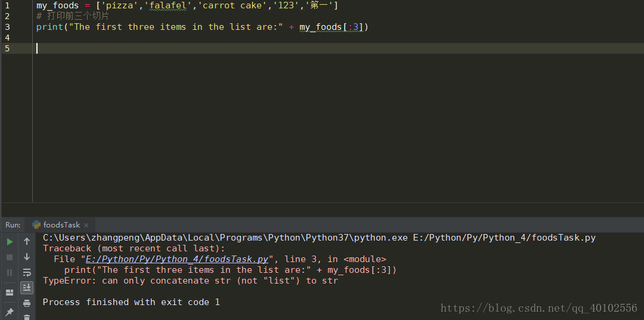Open the E:/Python/Py/Python_4/foodsTask.py traceback link
644x320 pixels.
pos(177,259)
